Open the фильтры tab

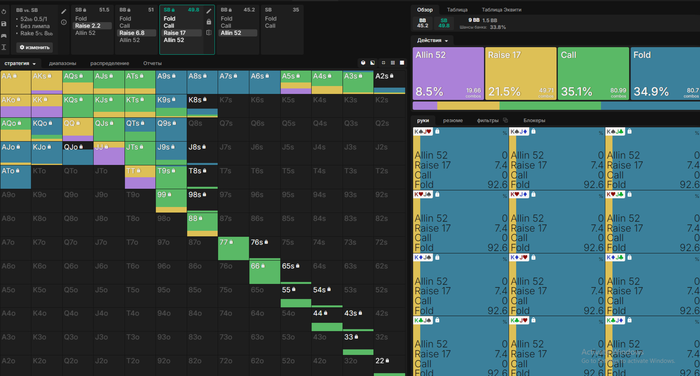tap(488, 121)
